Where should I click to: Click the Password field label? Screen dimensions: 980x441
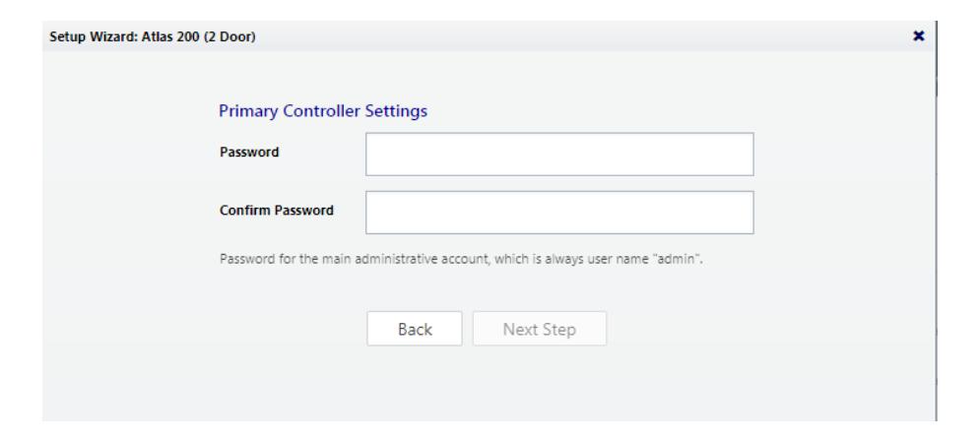249,152
